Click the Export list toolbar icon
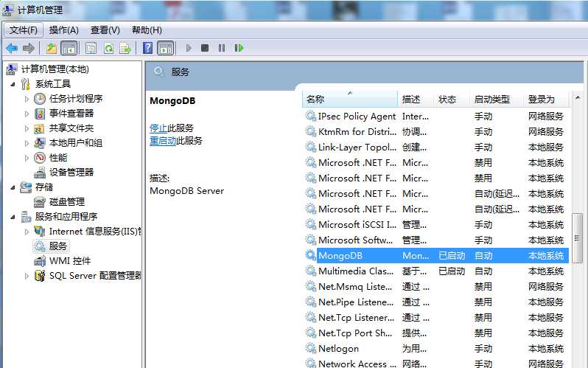 click(125, 48)
